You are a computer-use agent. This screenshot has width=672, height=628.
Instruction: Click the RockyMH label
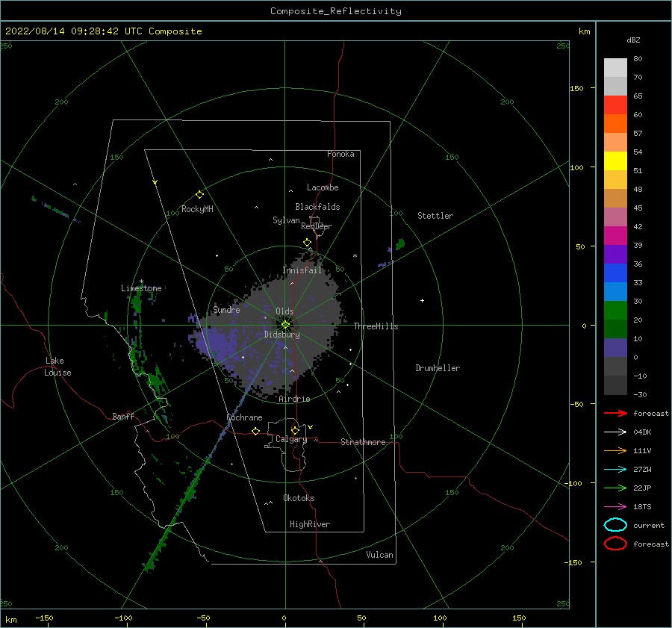(197, 209)
